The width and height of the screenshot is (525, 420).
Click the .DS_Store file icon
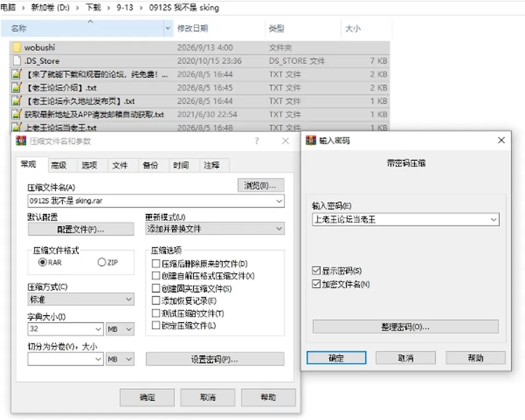tap(17, 61)
